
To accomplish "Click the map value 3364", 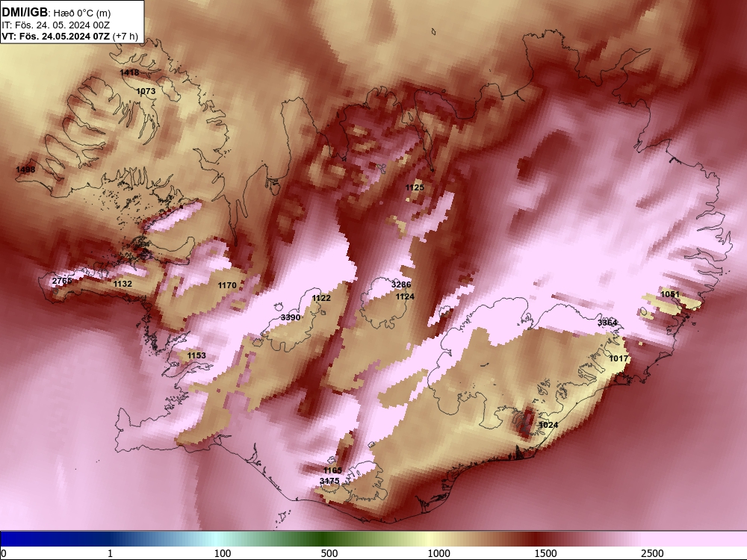I will [607, 323].
